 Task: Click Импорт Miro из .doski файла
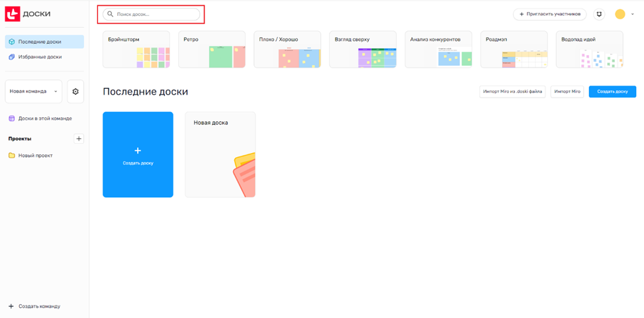coord(512,91)
